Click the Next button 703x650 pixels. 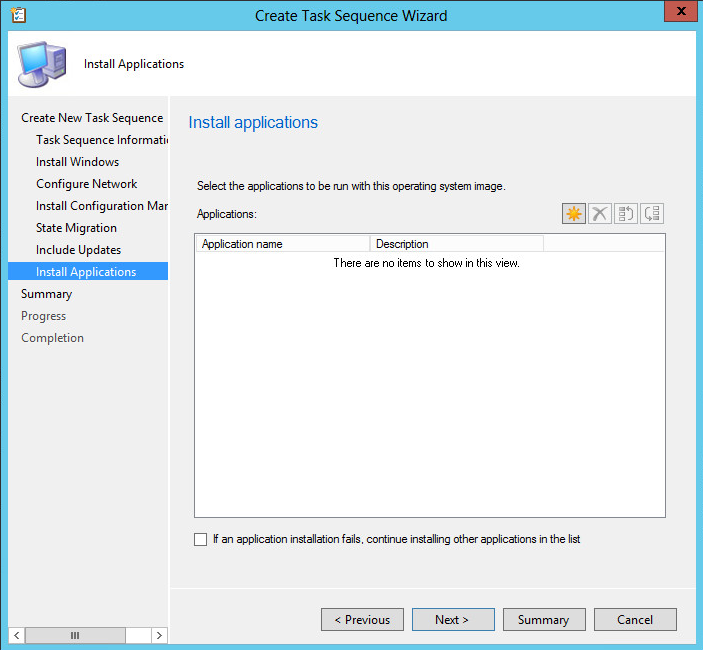click(x=453, y=620)
